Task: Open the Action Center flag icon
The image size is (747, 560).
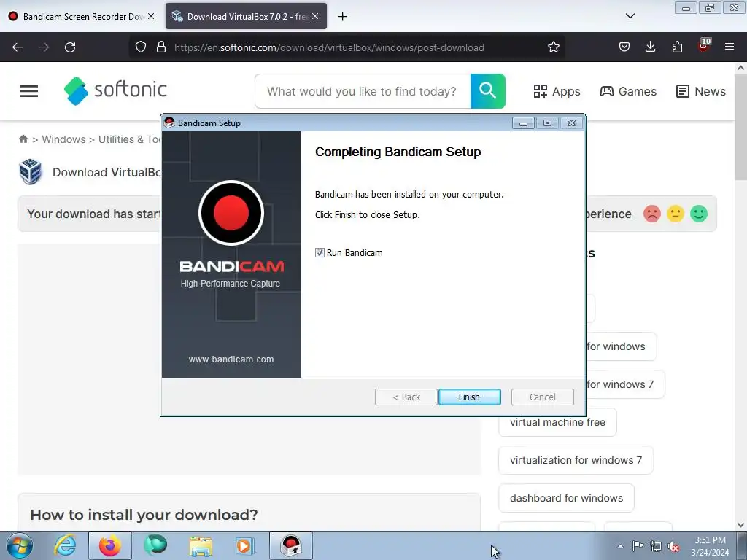Action: pos(638,546)
